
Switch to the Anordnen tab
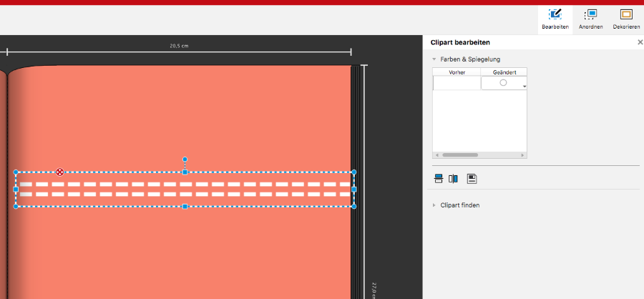pos(590,20)
